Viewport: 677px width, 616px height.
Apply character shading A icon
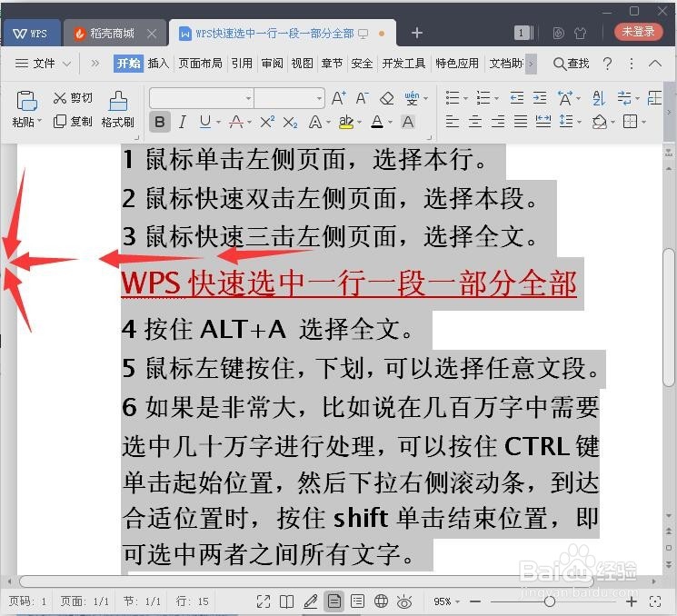pyautogui.click(x=408, y=122)
